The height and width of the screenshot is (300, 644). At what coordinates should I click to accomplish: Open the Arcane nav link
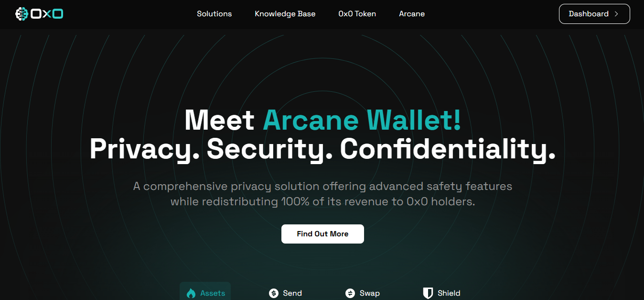tap(412, 14)
